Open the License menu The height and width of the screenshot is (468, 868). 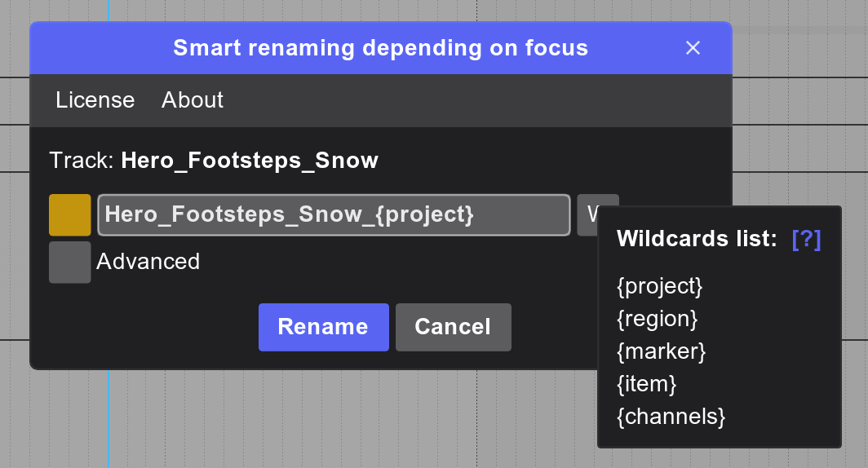click(x=95, y=100)
